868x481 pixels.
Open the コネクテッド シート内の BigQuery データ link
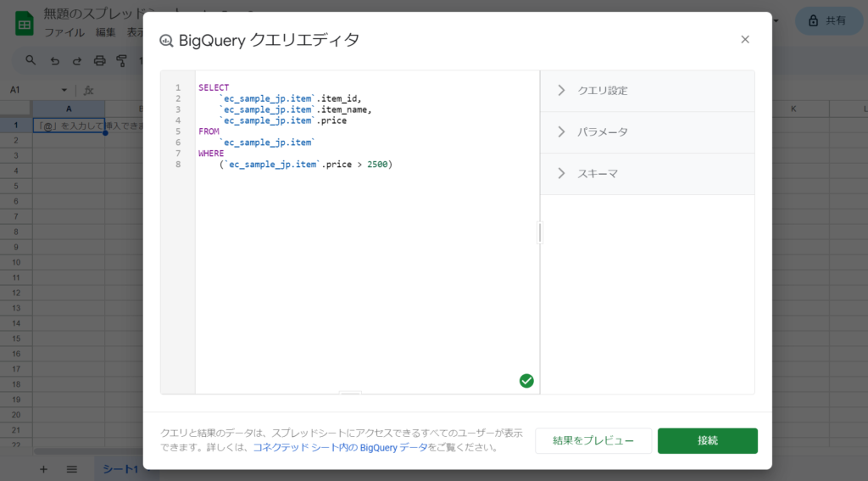tap(340, 447)
